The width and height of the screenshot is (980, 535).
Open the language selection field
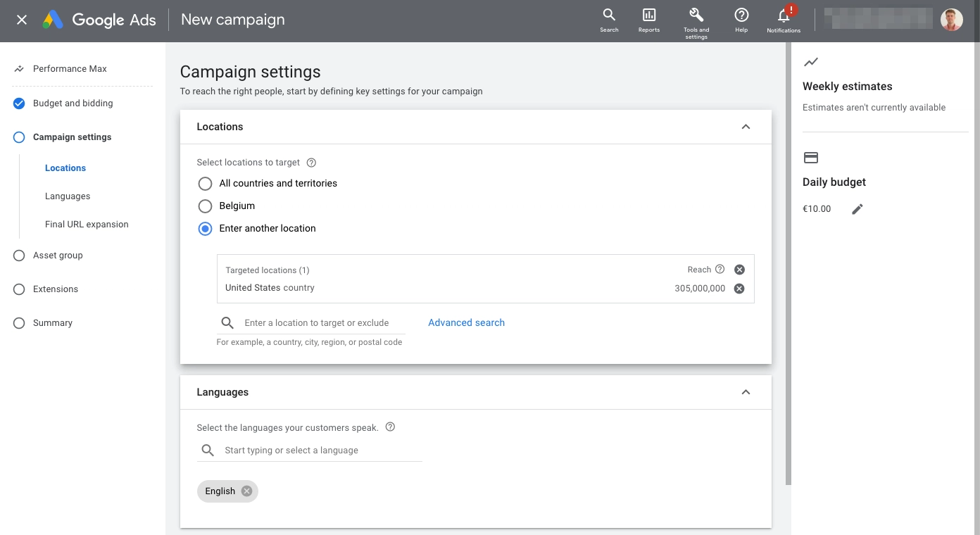[310, 451]
